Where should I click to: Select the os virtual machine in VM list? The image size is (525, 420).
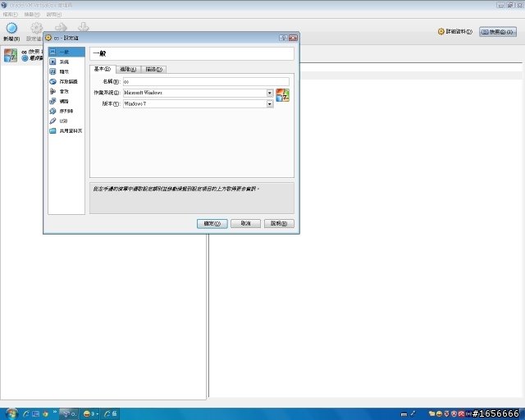23,55
